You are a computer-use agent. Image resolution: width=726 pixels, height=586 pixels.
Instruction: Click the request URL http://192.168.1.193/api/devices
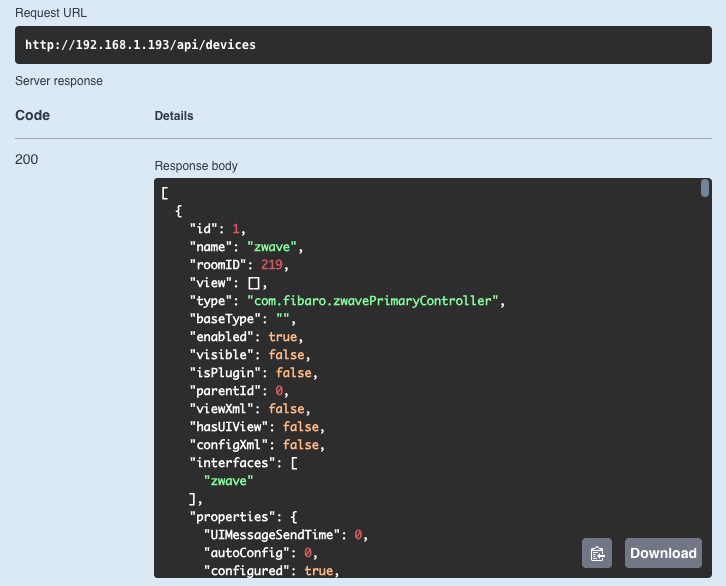pyautogui.click(x=140, y=44)
